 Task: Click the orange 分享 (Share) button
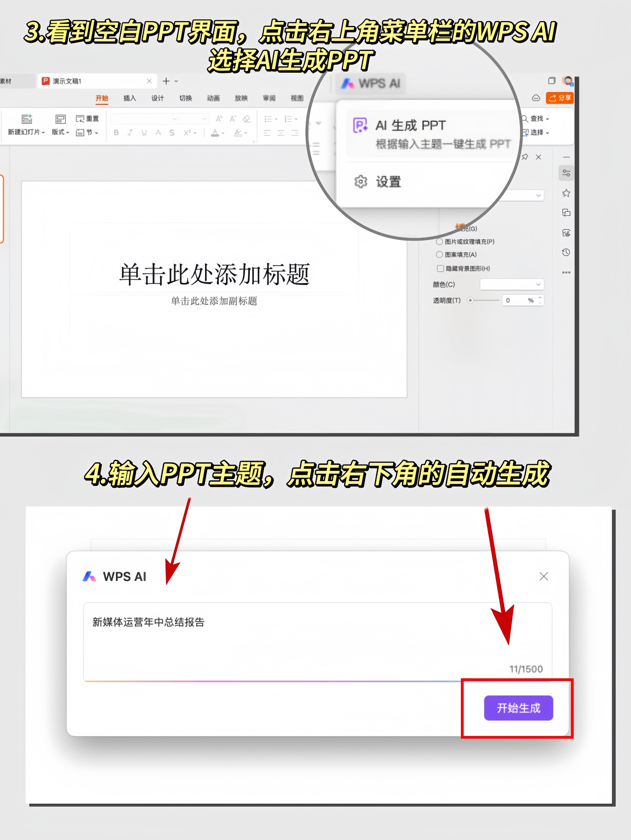point(560,98)
